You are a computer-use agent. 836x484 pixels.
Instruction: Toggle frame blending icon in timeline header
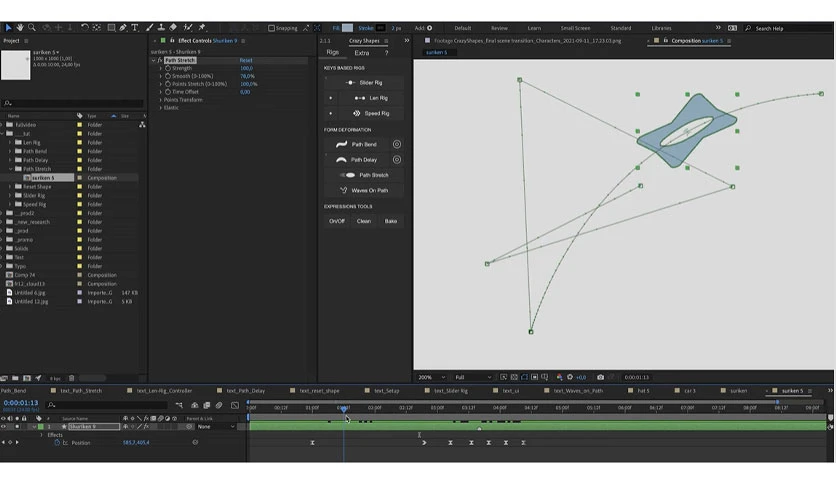(x=206, y=406)
